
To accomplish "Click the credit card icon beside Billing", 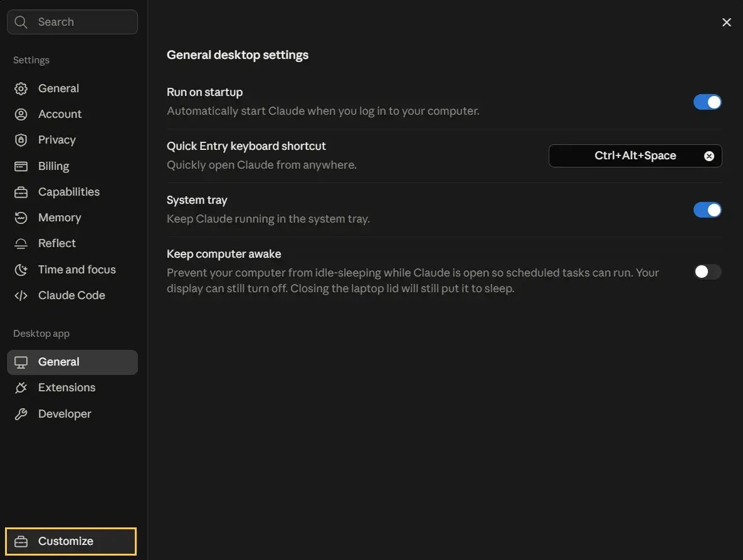I will (x=21, y=166).
